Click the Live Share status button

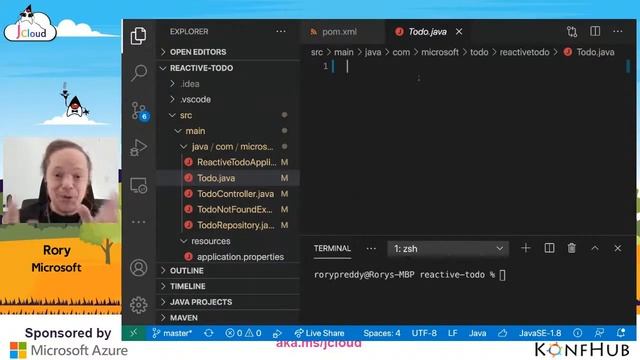(x=319, y=333)
